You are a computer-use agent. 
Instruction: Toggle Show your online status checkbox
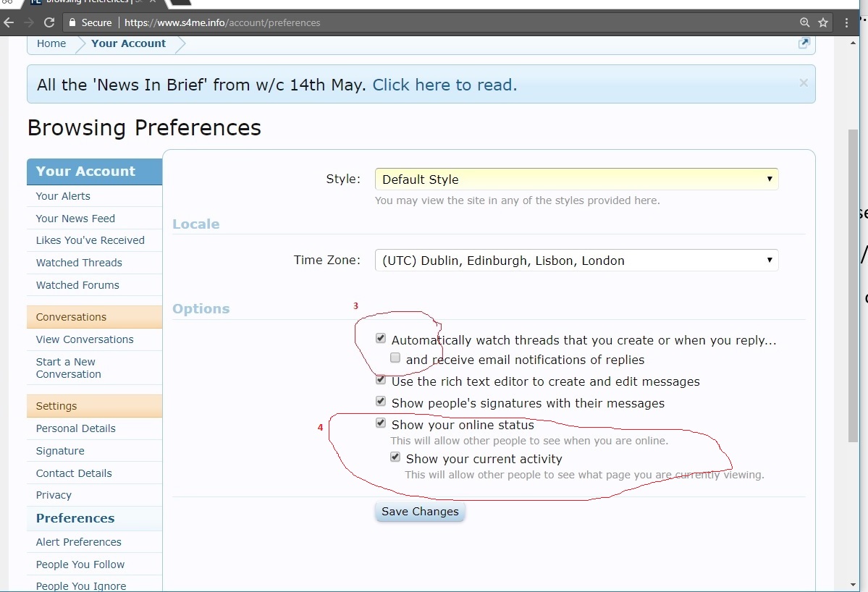click(x=381, y=423)
